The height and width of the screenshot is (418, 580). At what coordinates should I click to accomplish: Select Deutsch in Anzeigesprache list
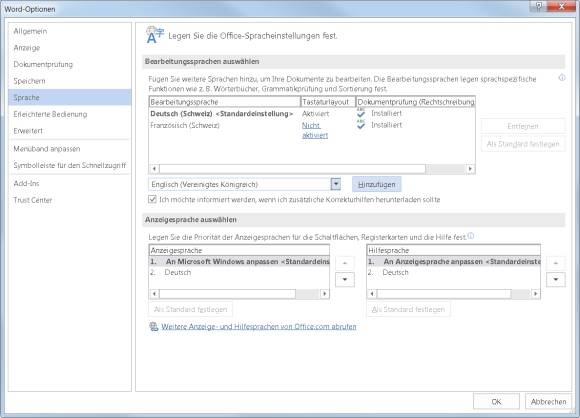click(239, 272)
